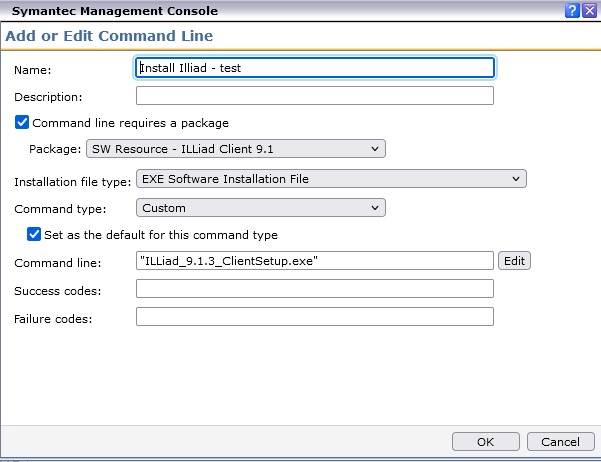Click the Edit button beside Command line
Screen dimensions: 601x462
(x=514, y=261)
